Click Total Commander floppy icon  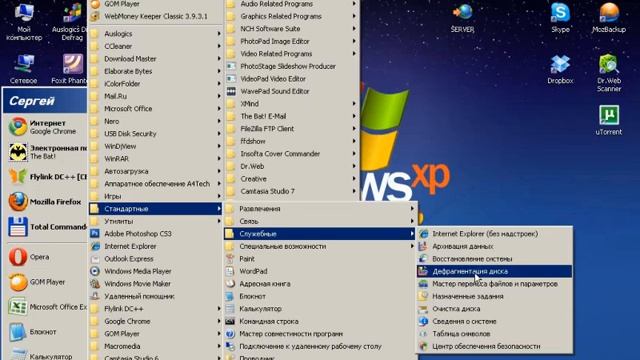pos(18,227)
